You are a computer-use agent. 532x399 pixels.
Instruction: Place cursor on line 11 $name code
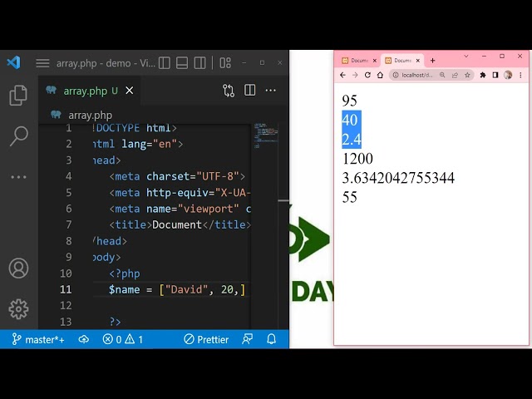click(177, 289)
